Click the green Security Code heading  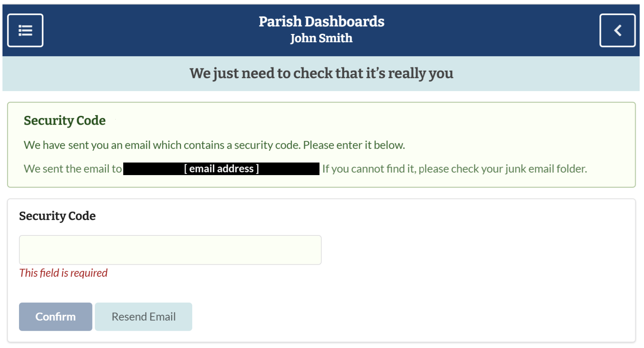pos(65,121)
